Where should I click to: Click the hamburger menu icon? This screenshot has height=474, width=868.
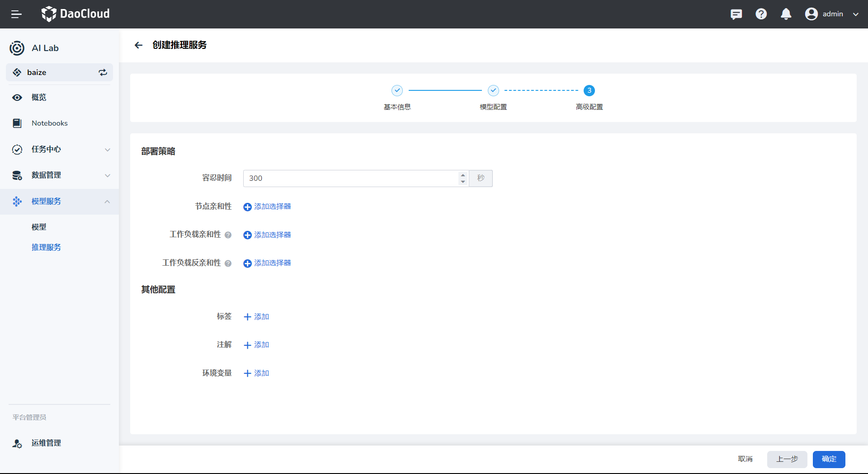[x=16, y=14]
